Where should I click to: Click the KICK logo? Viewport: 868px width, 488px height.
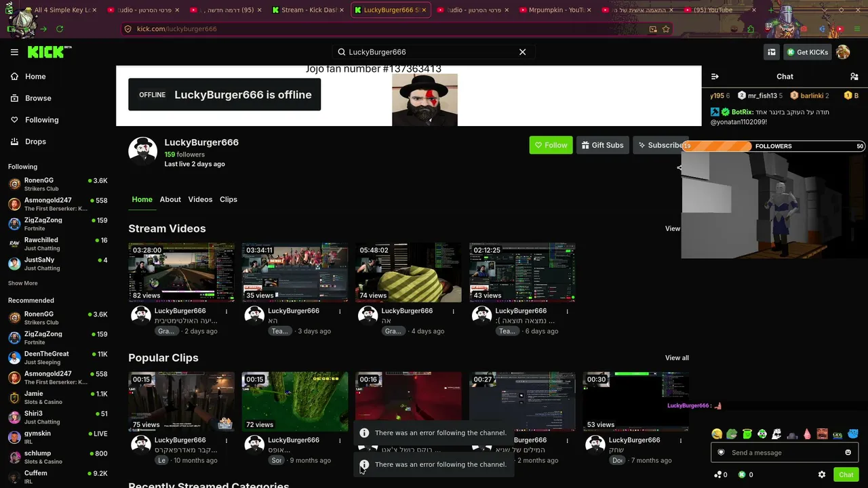[50, 52]
